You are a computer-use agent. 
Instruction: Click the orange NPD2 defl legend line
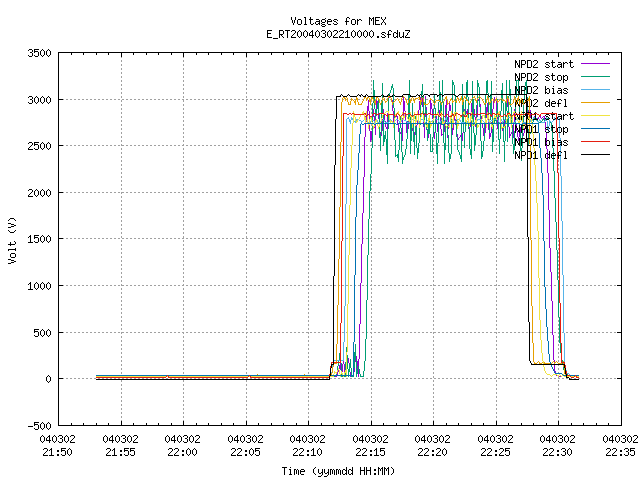[596, 102]
